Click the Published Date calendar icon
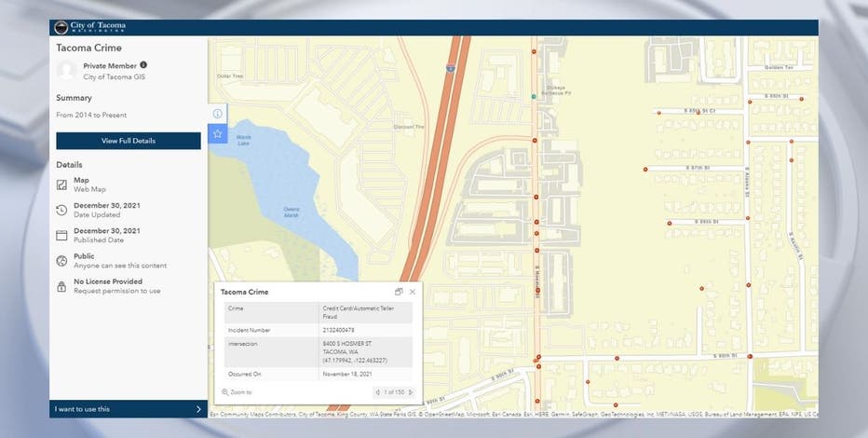This screenshot has width=868, height=438. tap(61, 235)
